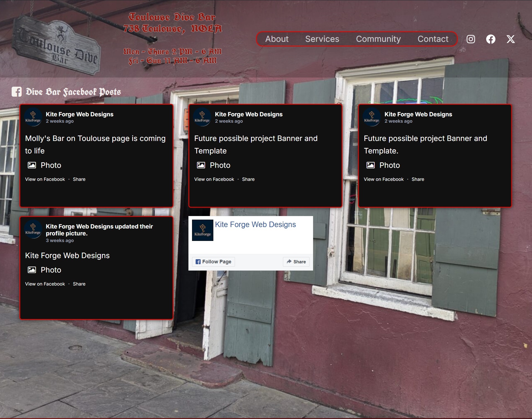Click Kite Forge thumbnail in page widget
The height and width of the screenshot is (419, 532).
[x=203, y=230]
